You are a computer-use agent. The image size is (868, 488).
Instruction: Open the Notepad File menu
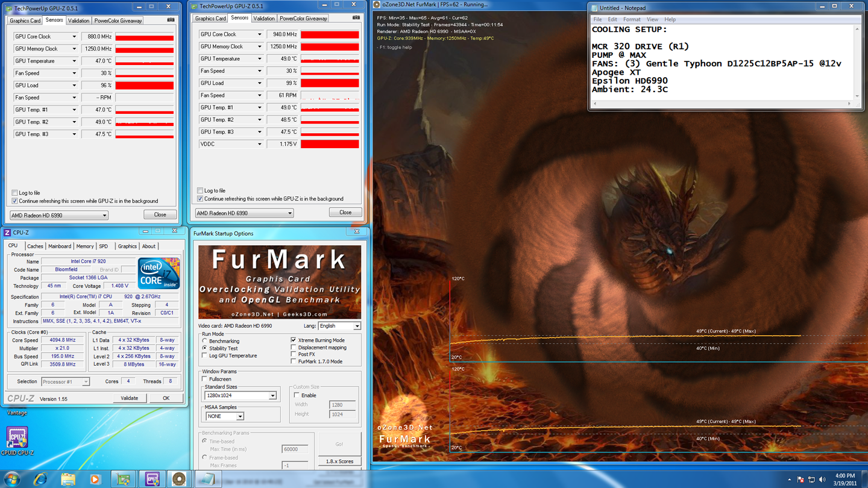(597, 19)
